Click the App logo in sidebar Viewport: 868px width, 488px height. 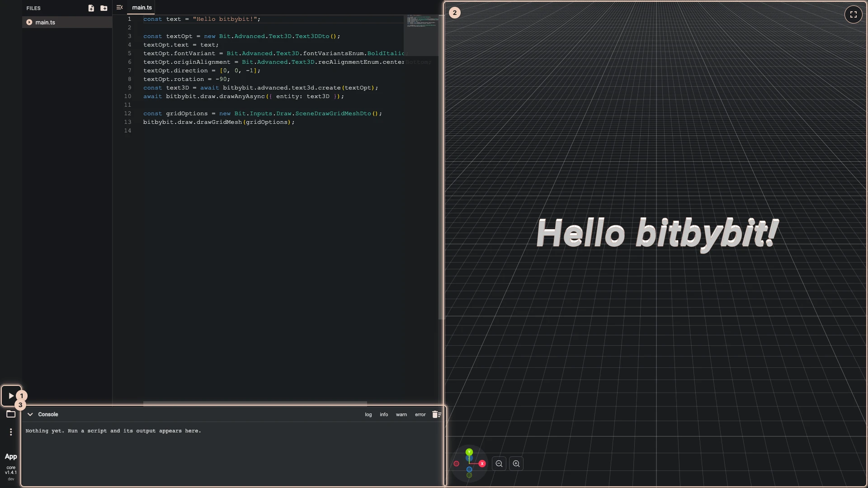click(x=11, y=456)
